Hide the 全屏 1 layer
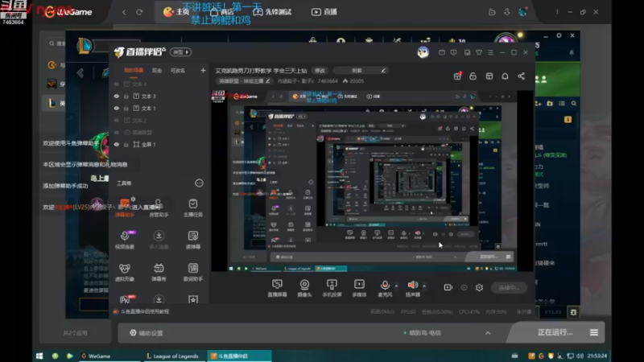 pyautogui.click(x=117, y=145)
